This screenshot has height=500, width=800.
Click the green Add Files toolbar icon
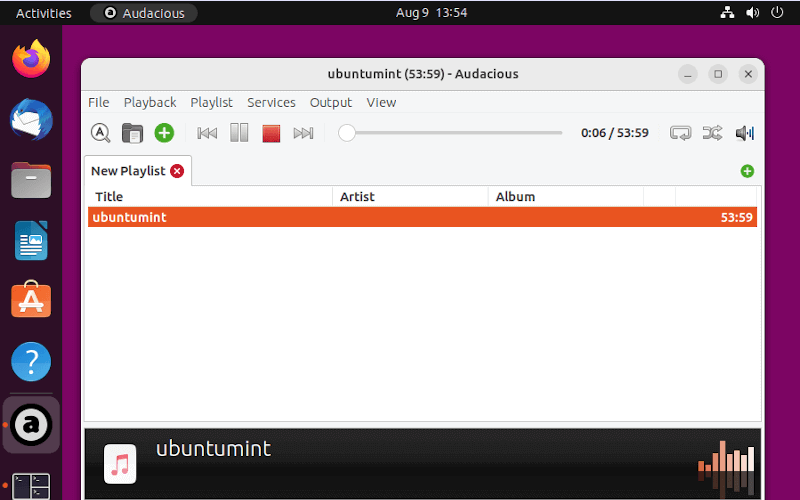(x=164, y=133)
